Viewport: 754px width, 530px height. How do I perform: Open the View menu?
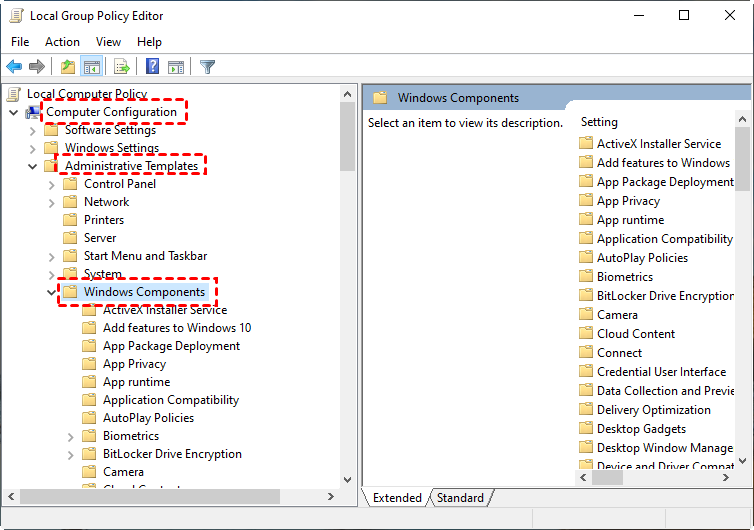point(108,42)
